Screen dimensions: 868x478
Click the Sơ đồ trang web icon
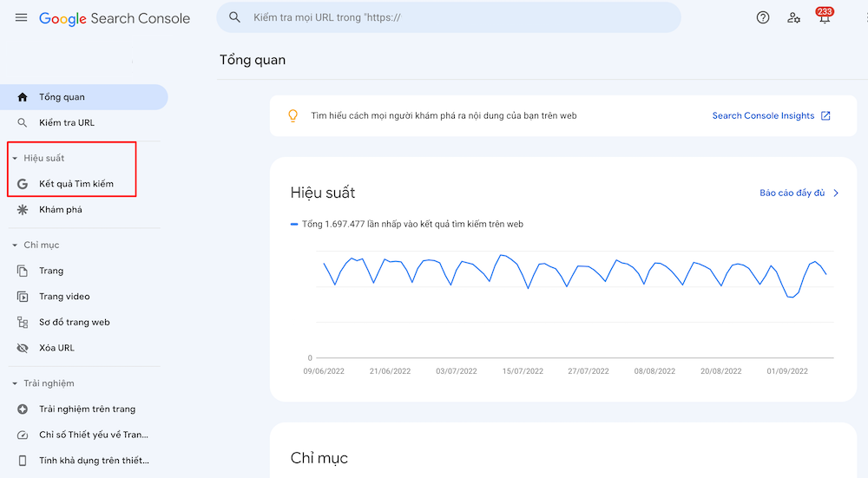[x=23, y=322]
